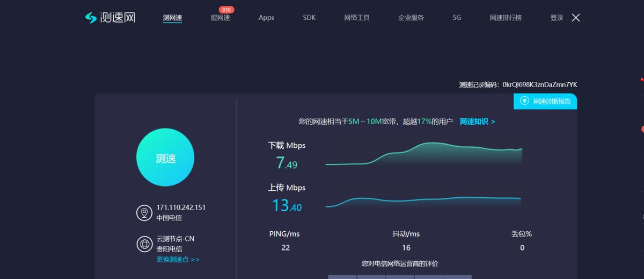Open the 提网速 menu item

[x=220, y=18]
